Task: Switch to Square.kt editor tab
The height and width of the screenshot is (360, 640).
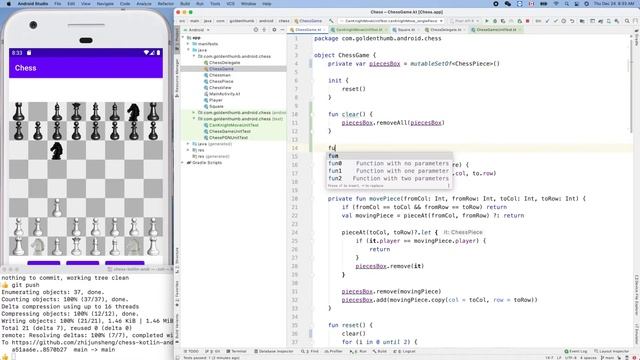Action: point(405,30)
